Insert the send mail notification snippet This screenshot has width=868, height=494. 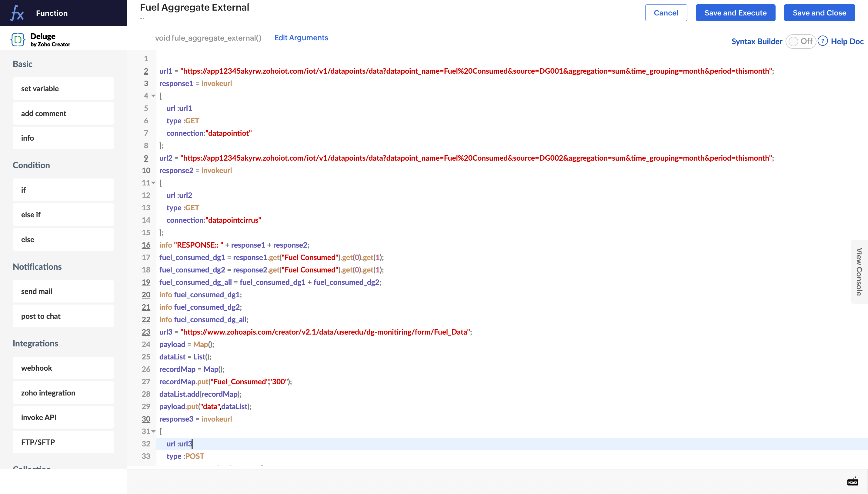pos(63,292)
